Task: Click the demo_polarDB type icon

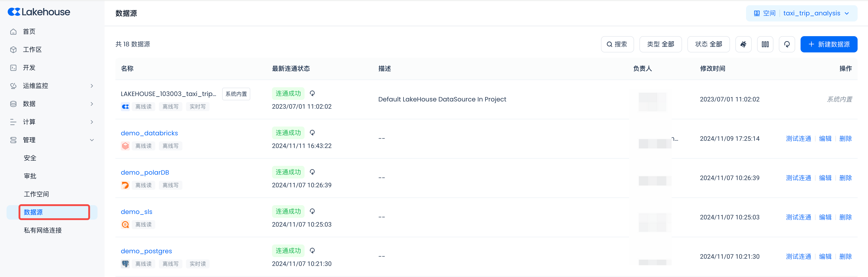Action: pos(125,185)
